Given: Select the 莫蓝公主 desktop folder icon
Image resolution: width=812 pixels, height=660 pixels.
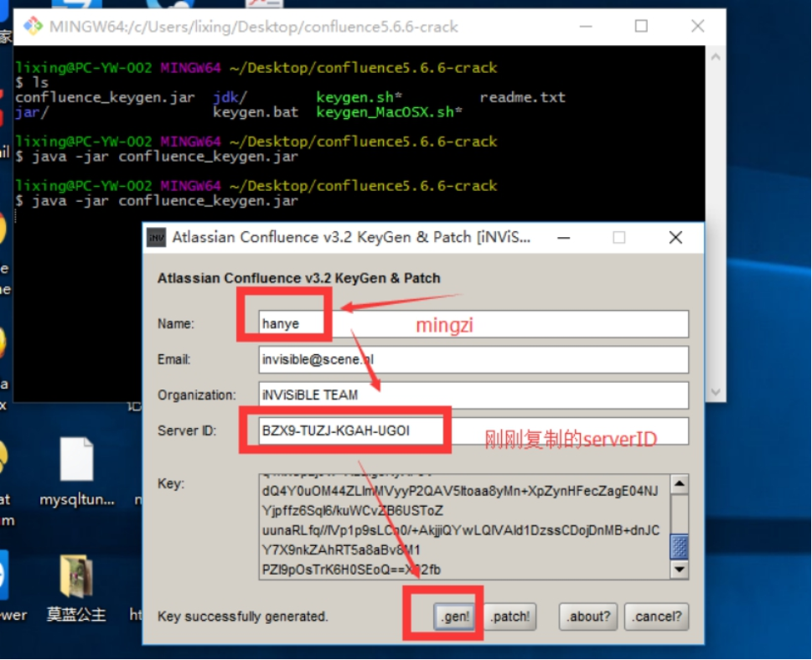Looking at the screenshot, I should pos(76,587).
